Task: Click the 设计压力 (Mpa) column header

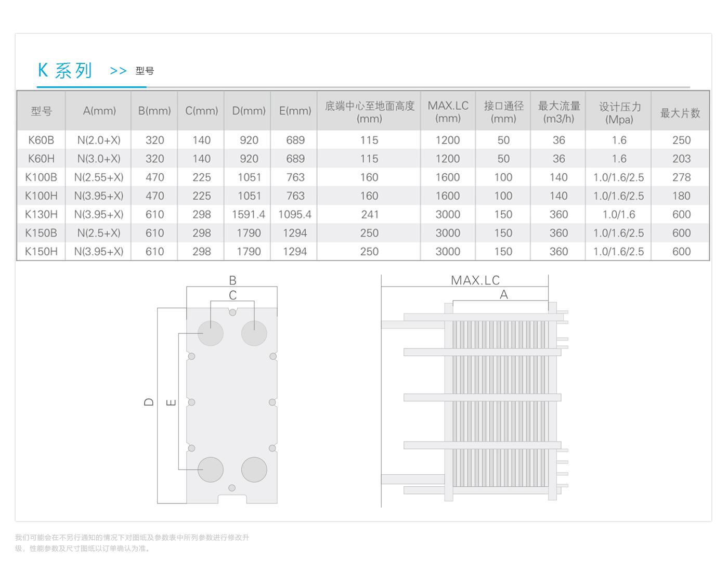Action: (x=619, y=113)
